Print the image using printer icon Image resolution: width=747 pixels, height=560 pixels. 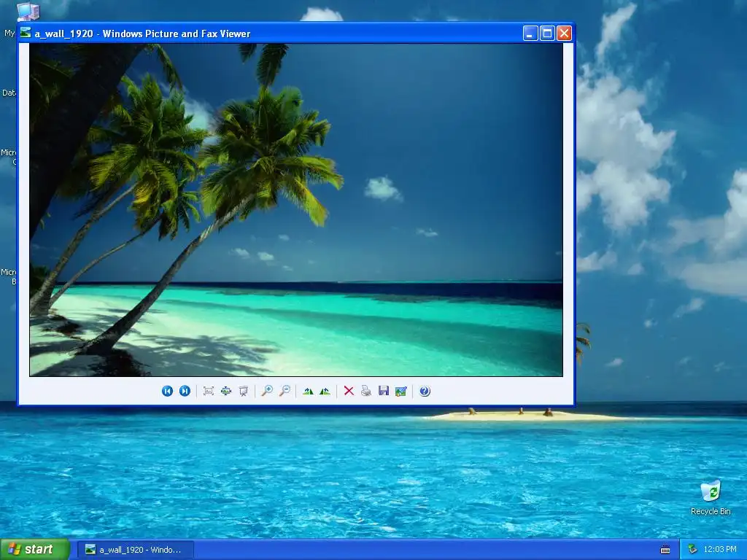(366, 391)
